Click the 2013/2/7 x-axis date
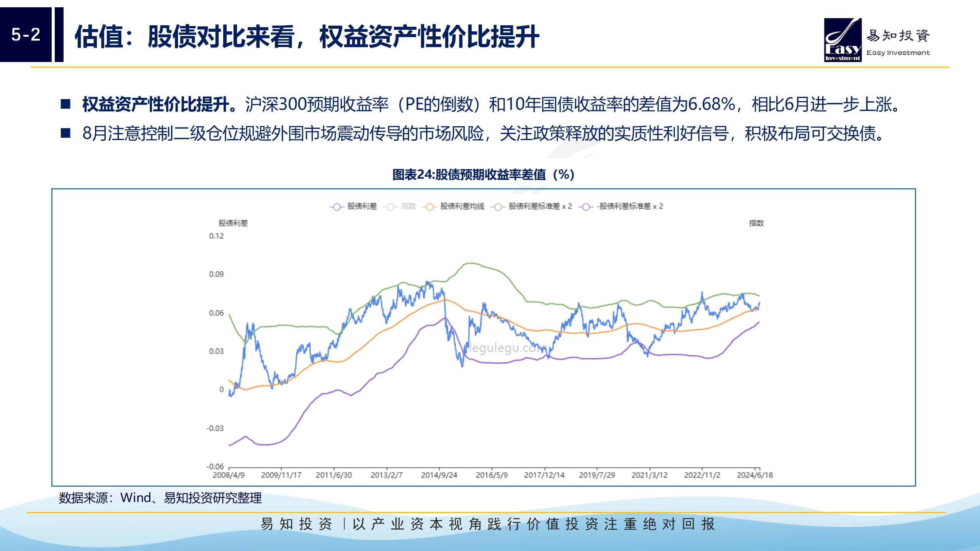 387,475
